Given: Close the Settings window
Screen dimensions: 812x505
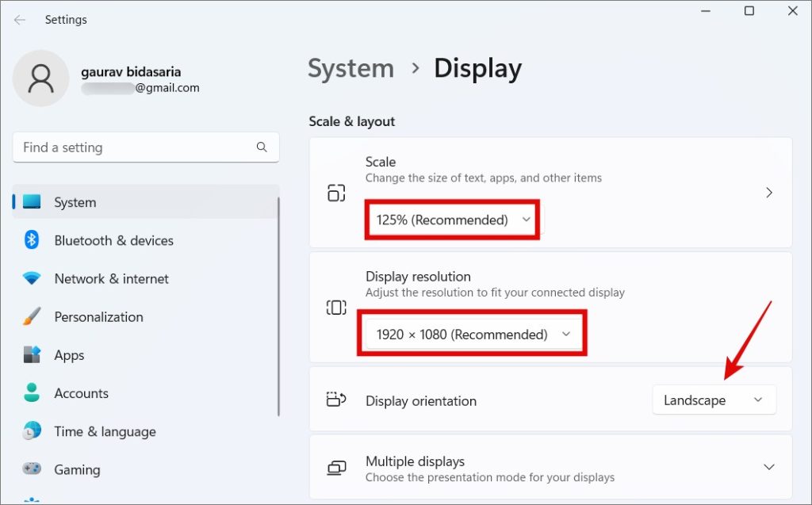Looking at the screenshot, I should click(x=792, y=11).
